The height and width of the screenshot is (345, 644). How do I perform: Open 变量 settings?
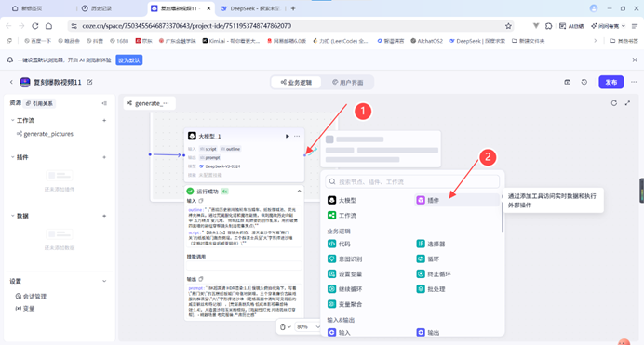pos(25,309)
